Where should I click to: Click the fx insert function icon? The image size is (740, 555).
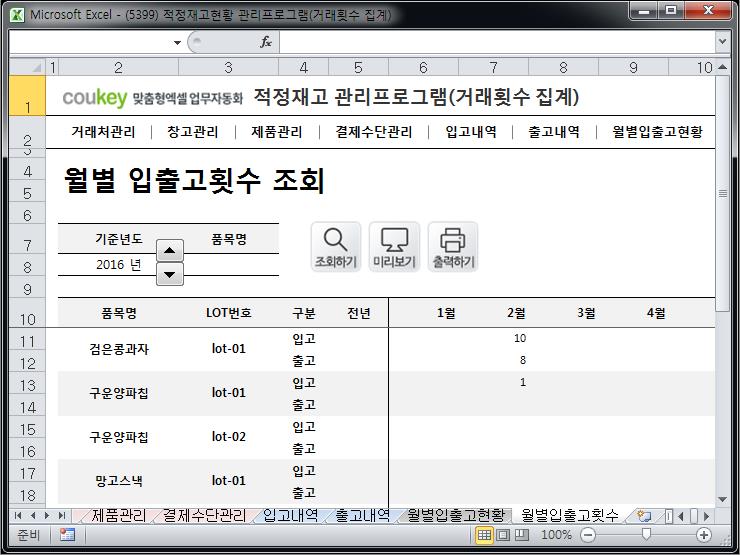pos(266,42)
